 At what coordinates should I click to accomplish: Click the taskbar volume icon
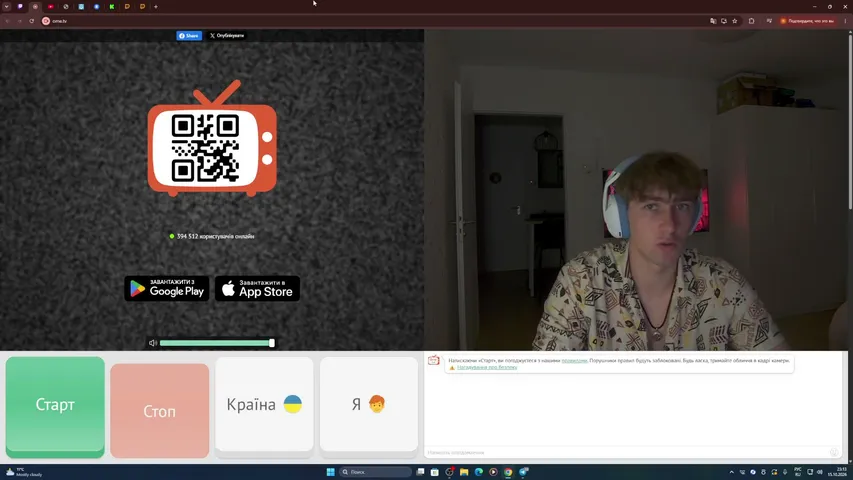pos(820,472)
